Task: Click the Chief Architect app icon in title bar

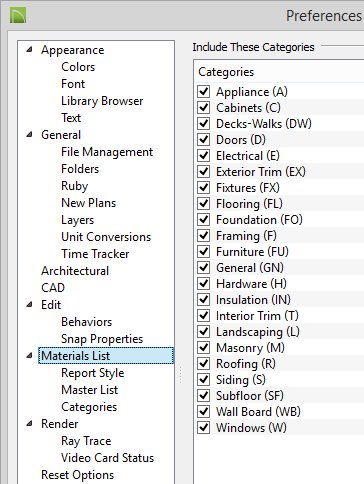Action: pos(18,15)
